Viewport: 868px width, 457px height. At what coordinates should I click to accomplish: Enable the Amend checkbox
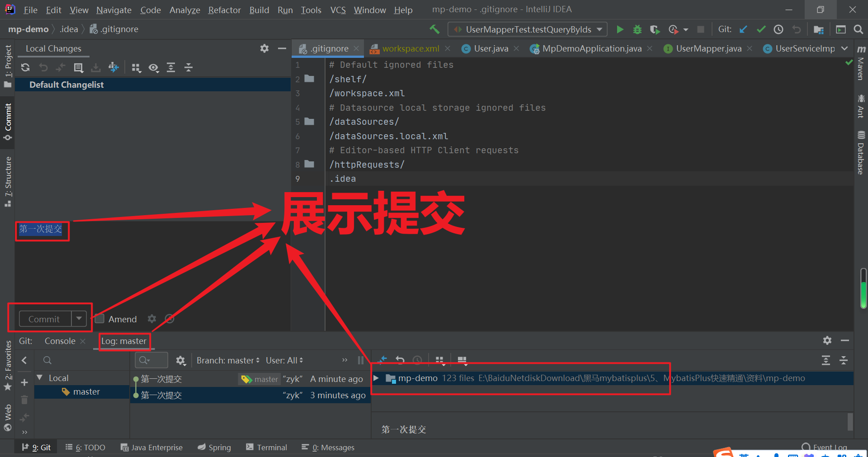[x=99, y=319]
